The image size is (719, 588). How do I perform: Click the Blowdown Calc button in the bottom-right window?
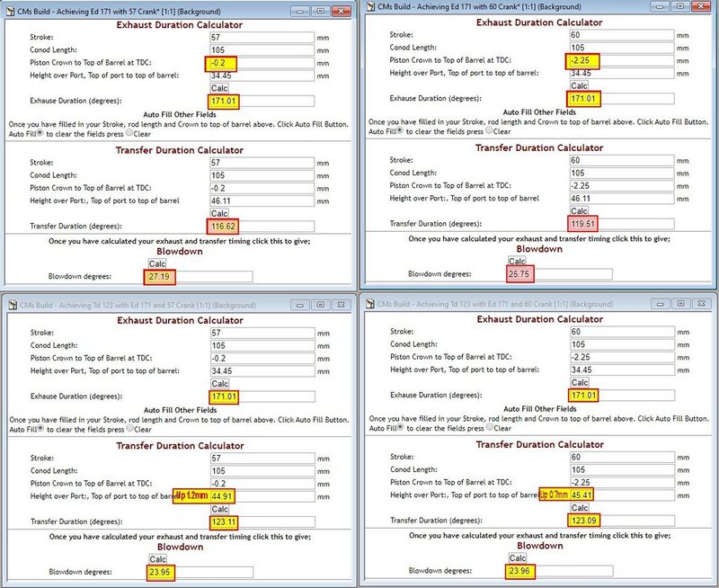518,557
